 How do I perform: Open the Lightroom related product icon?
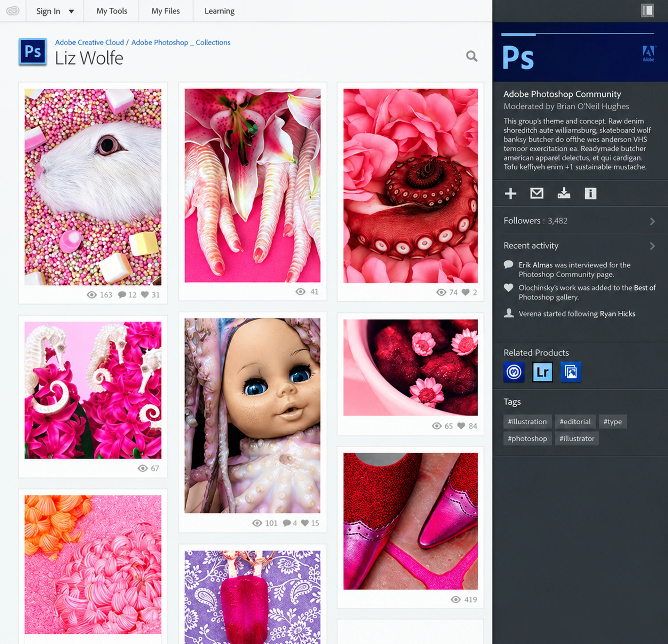542,372
